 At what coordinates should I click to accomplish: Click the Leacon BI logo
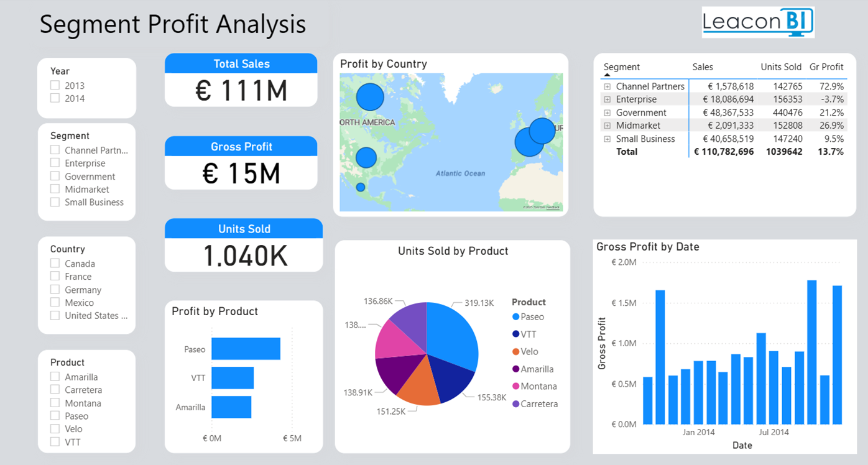pos(757,22)
